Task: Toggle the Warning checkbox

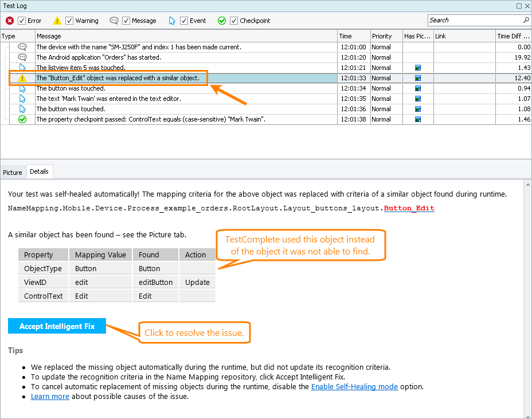Action: tap(69, 21)
